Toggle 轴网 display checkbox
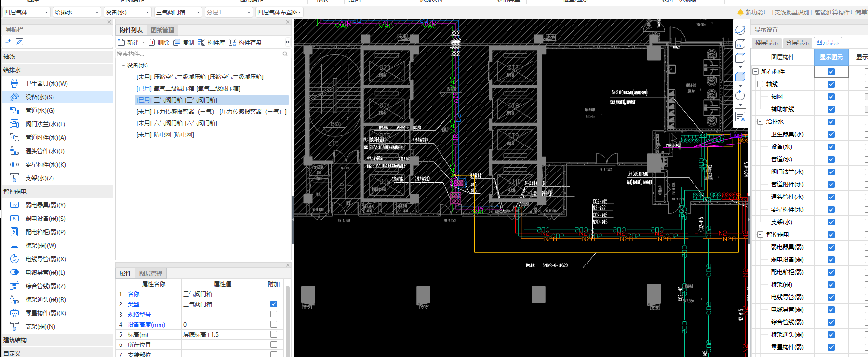Viewport: 868px width, 357px height. (831, 97)
